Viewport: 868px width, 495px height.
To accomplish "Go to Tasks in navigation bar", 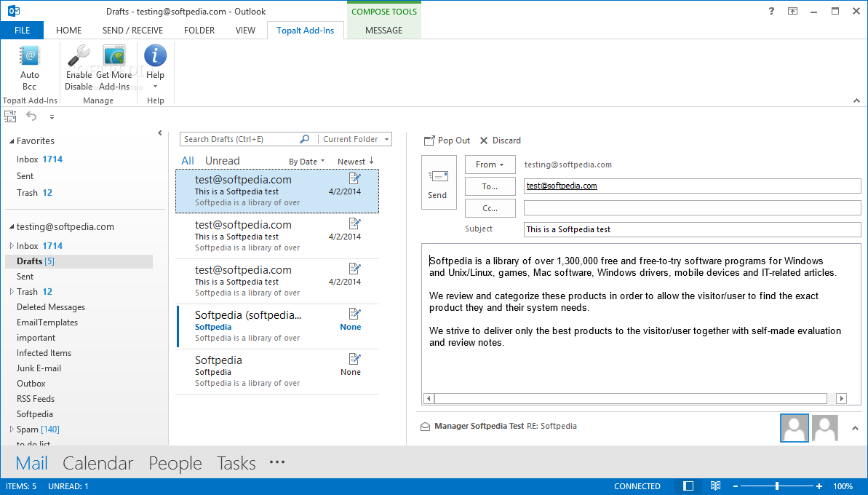I will tap(236, 463).
